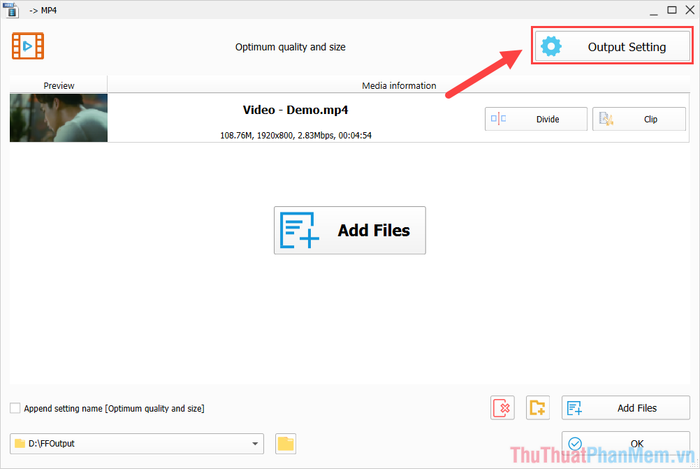Browse output folder with yellow folder icon
The height and width of the screenshot is (469, 700).
click(286, 444)
